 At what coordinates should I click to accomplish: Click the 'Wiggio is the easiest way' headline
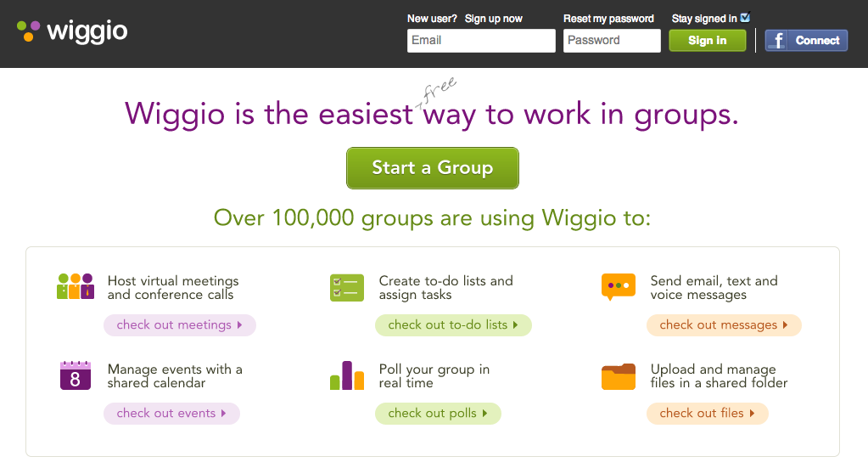coord(432,114)
